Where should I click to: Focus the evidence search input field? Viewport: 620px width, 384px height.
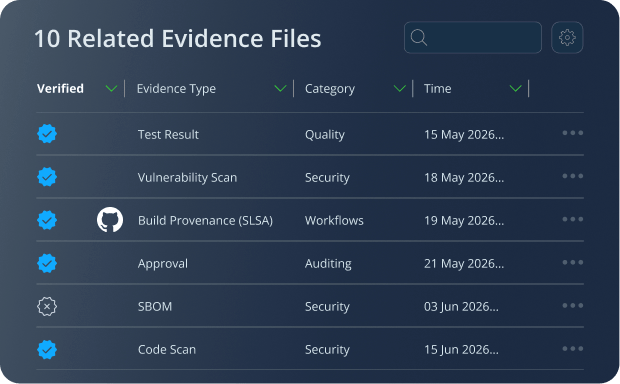coord(473,38)
